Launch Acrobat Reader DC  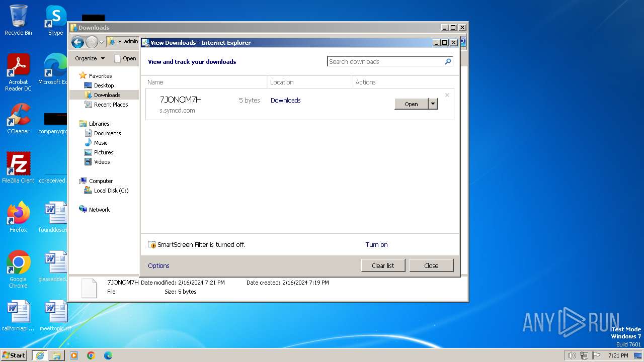[18, 72]
